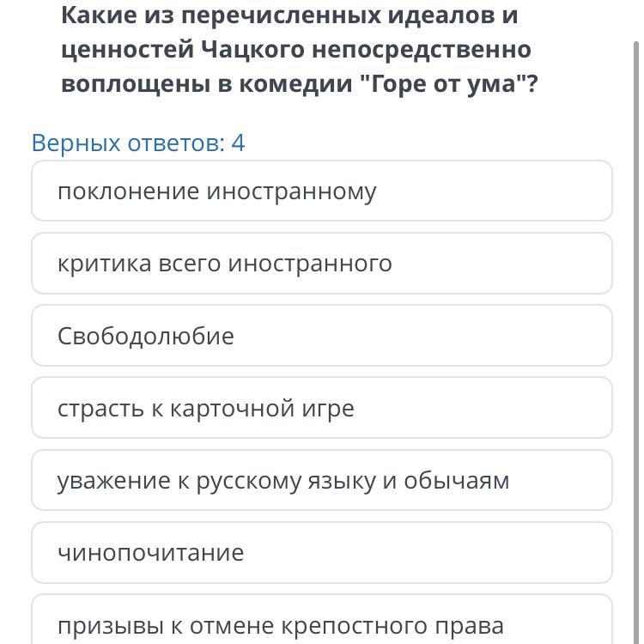Click the question heading about Чацкий
This screenshot has width=644, height=644.
[x=300, y=50]
